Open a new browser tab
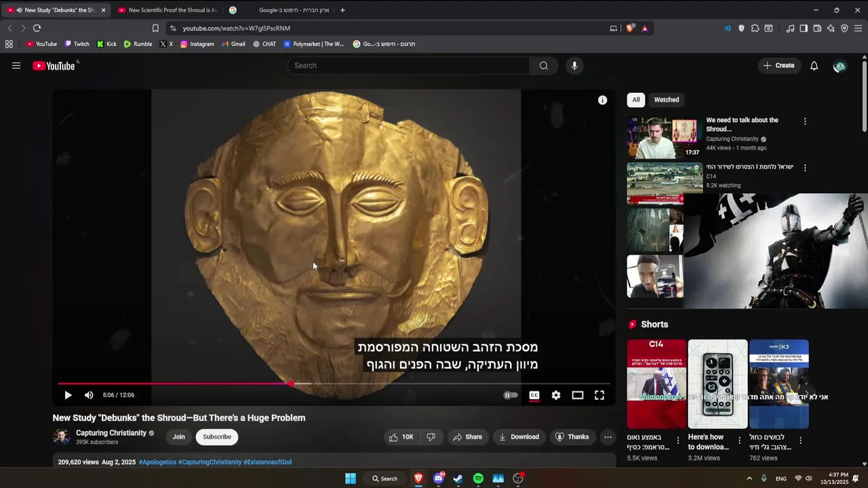This screenshot has width=868, height=488. point(342,10)
